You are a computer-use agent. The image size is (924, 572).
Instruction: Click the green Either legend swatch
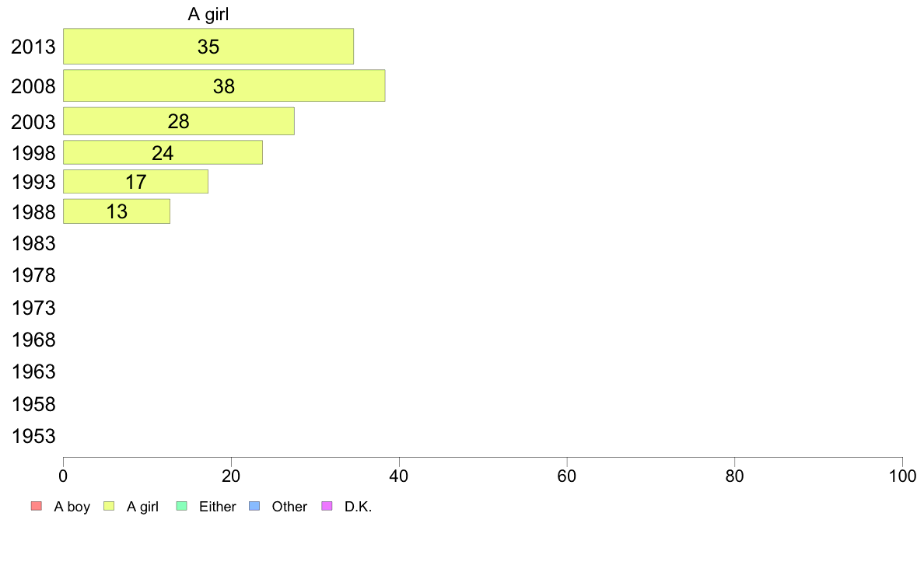click(181, 506)
